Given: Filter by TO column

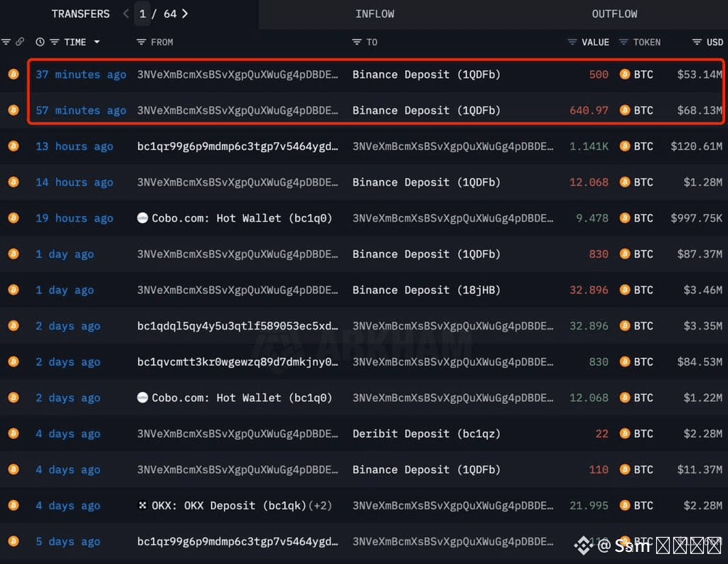Looking at the screenshot, I should coord(356,42).
